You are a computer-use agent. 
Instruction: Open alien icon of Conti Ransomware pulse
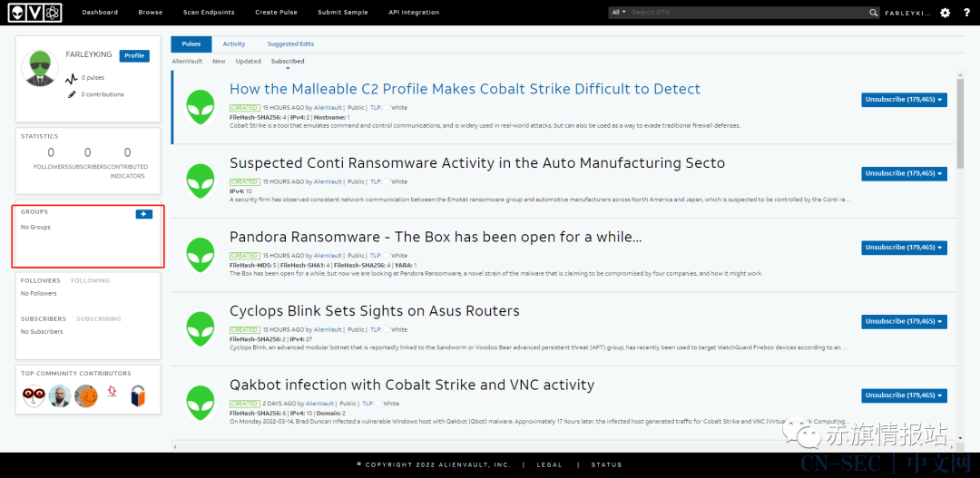coord(201,181)
